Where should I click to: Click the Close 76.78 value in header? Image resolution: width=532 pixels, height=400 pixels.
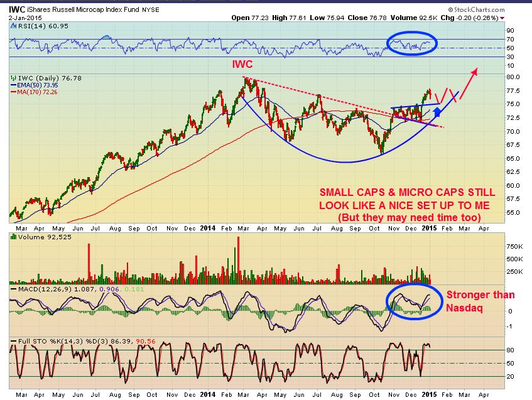[367, 18]
